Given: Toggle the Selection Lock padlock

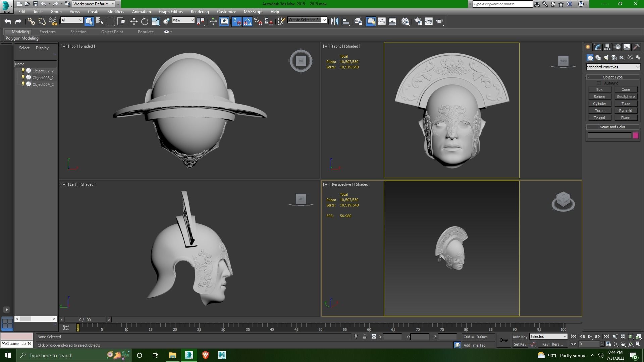Looking at the screenshot, I should point(365,337).
